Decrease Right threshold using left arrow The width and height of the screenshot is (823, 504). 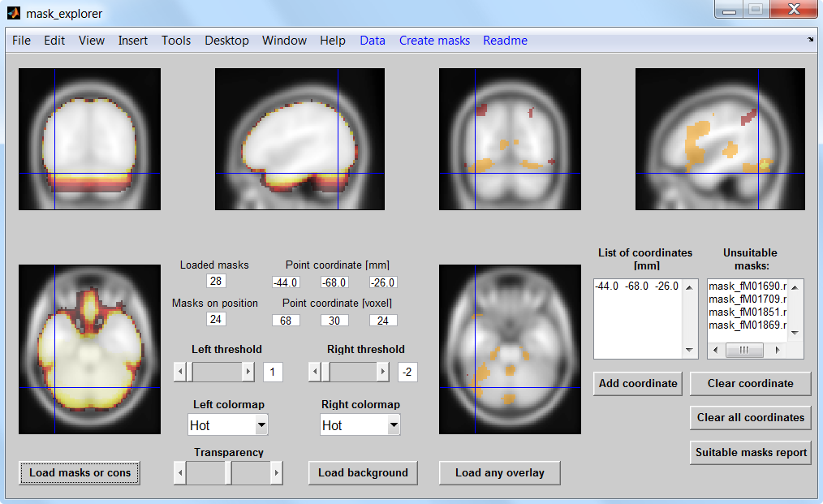click(314, 371)
